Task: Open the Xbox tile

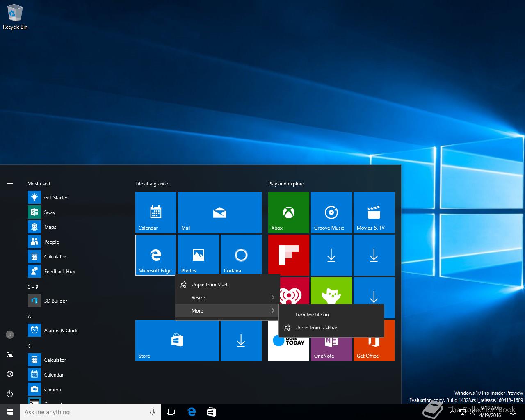Action: pos(289,212)
